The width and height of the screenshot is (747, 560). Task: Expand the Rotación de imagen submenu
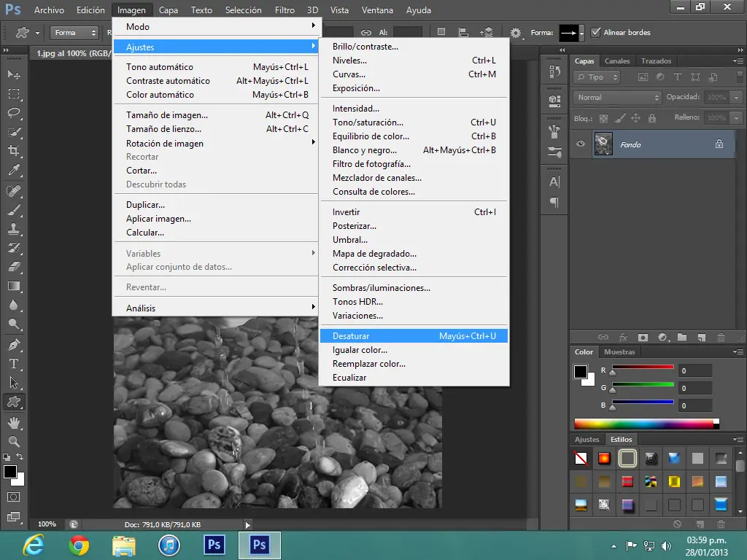coord(216,144)
